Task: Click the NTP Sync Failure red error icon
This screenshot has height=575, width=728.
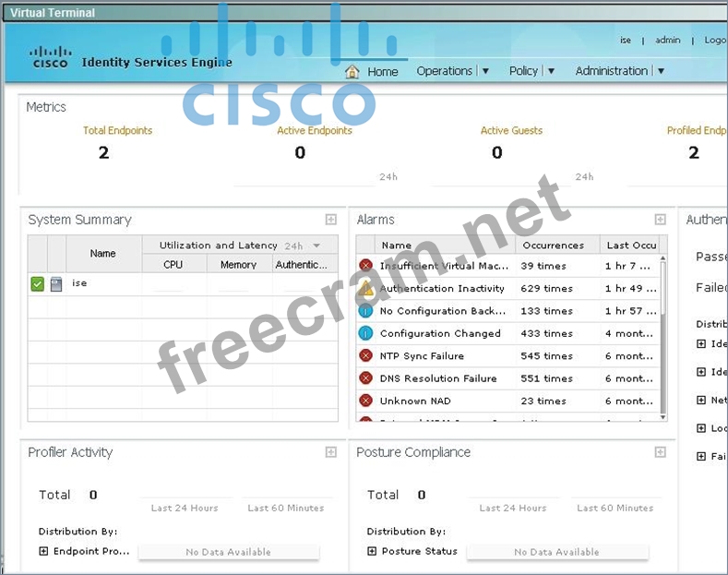Action: tap(365, 356)
